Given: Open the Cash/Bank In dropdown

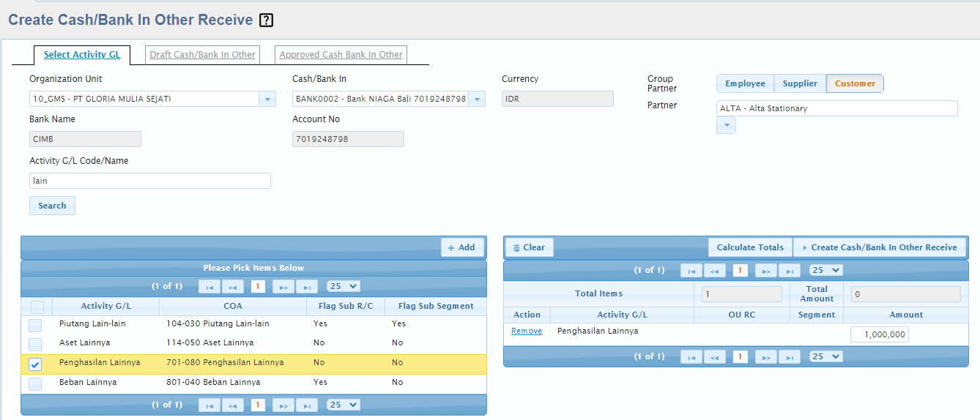Looking at the screenshot, I should [x=477, y=99].
